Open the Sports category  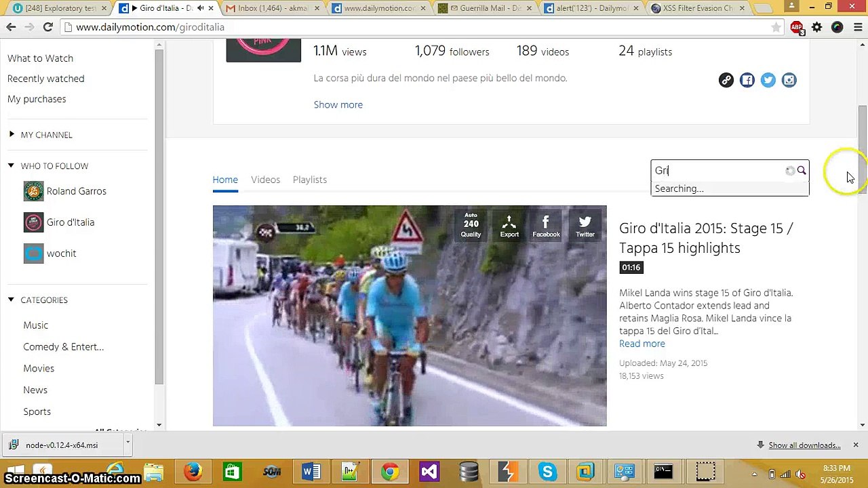[37, 412]
